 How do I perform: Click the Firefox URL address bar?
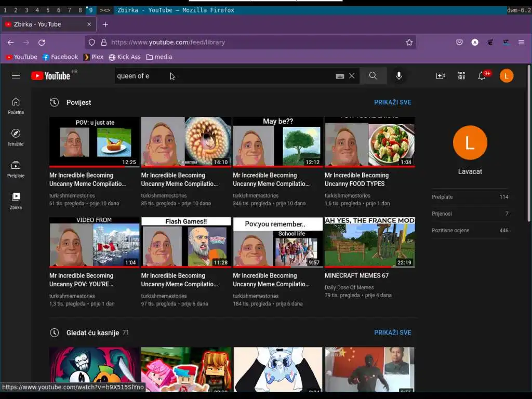tap(251, 43)
